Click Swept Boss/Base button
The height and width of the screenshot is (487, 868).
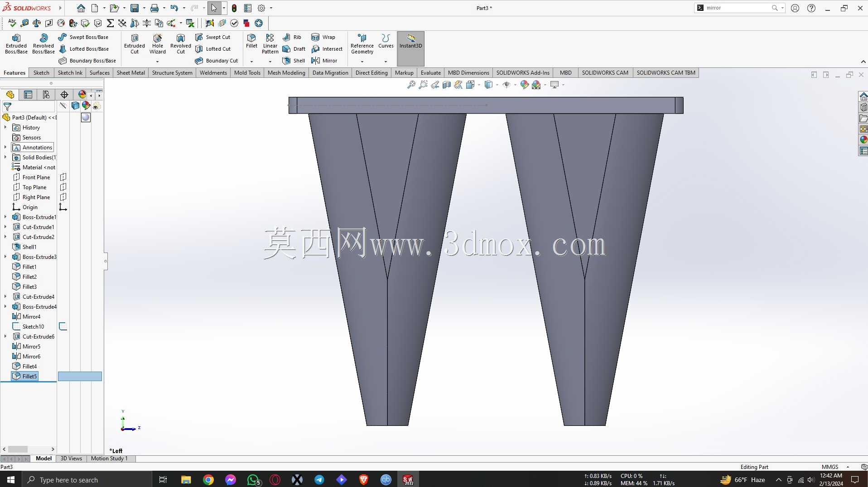point(83,37)
